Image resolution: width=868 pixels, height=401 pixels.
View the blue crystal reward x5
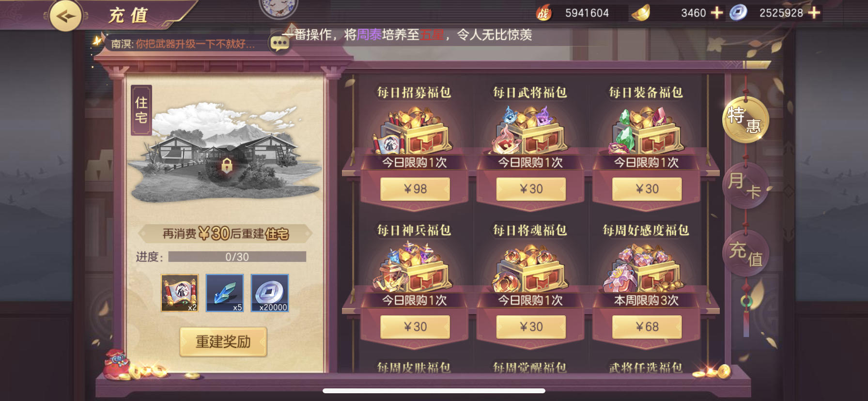click(x=225, y=293)
